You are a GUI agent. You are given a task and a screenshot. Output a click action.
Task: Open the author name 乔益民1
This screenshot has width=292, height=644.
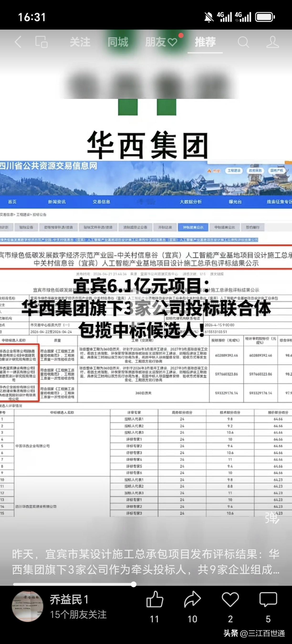(x=69, y=599)
